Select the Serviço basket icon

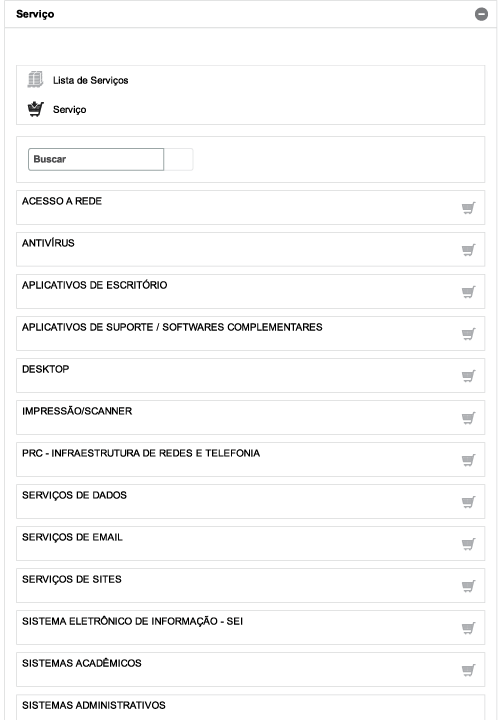(x=35, y=109)
